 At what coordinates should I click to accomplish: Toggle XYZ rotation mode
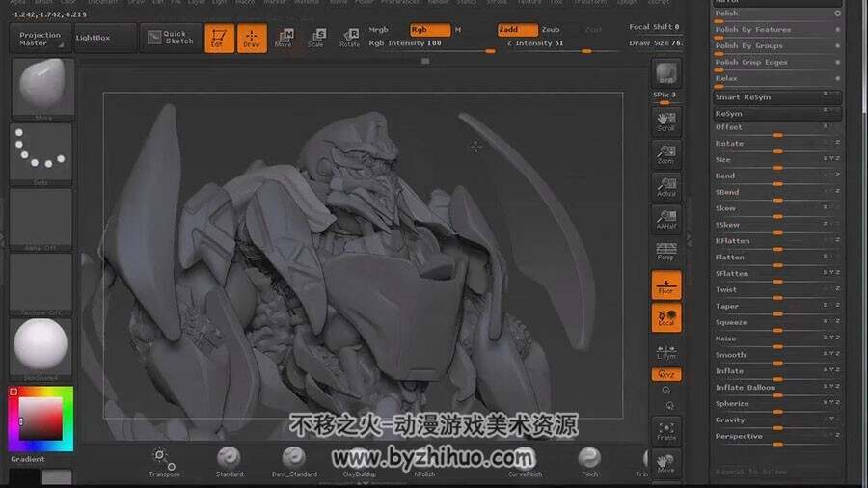pyautogui.click(x=665, y=374)
